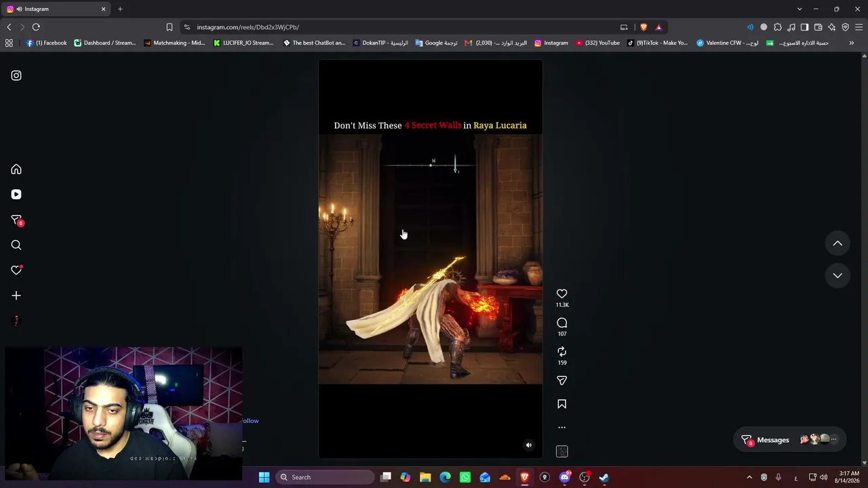Open Brave Shields panel
This screenshot has width=868, height=488.
644,27
